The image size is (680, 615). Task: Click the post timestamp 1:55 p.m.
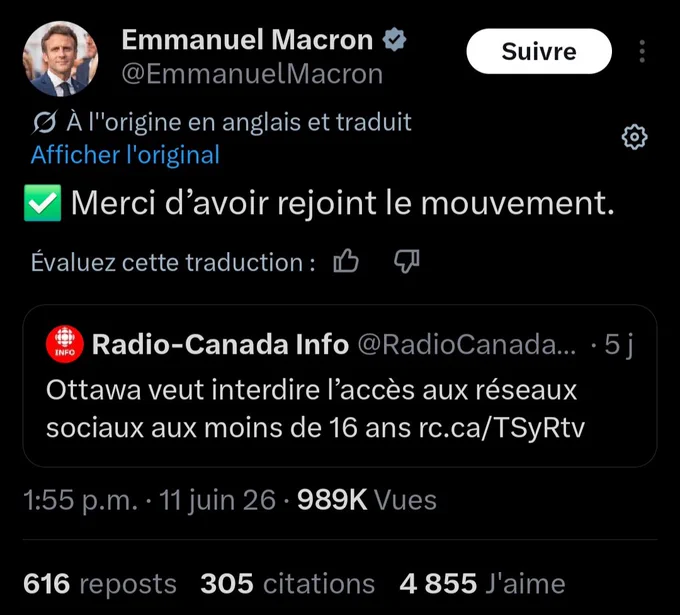pyautogui.click(x=81, y=500)
